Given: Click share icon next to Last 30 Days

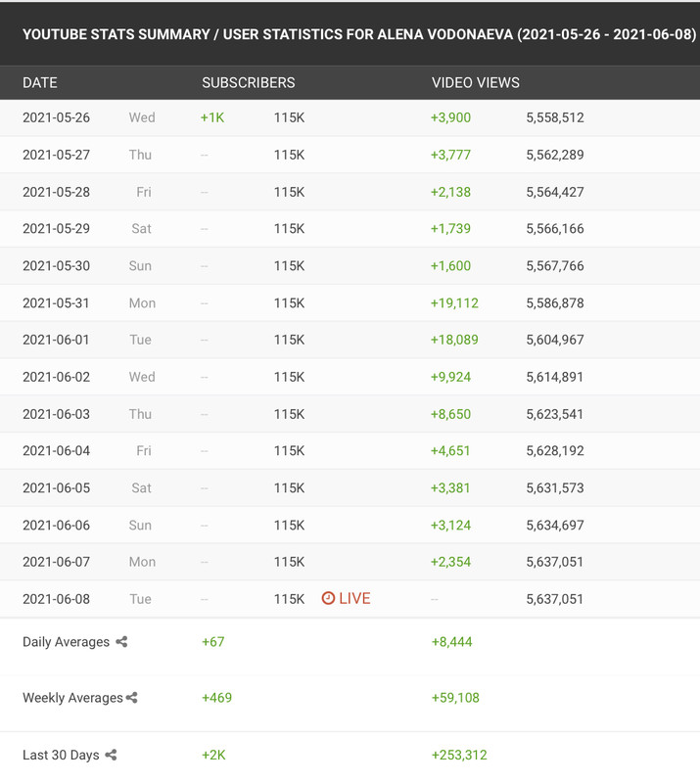Looking at the screenshot, I should point(111,755).
